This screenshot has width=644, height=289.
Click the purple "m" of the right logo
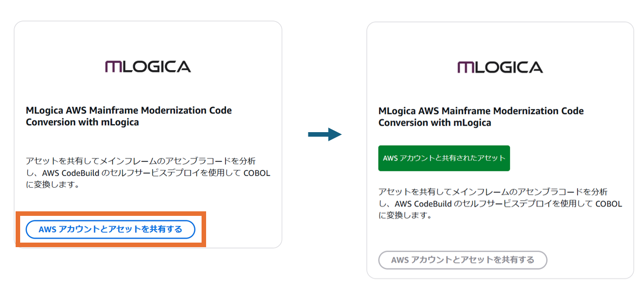[x=466, y=68]
